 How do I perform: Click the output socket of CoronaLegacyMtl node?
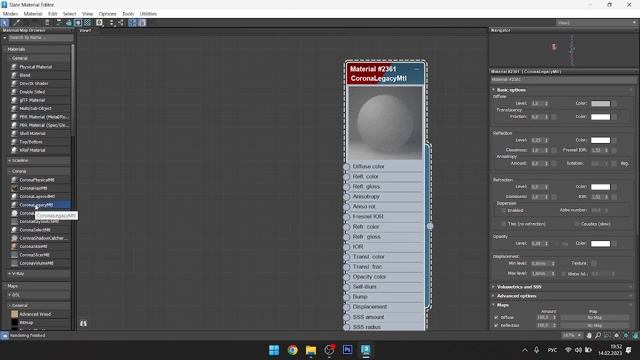pos(430,226)
